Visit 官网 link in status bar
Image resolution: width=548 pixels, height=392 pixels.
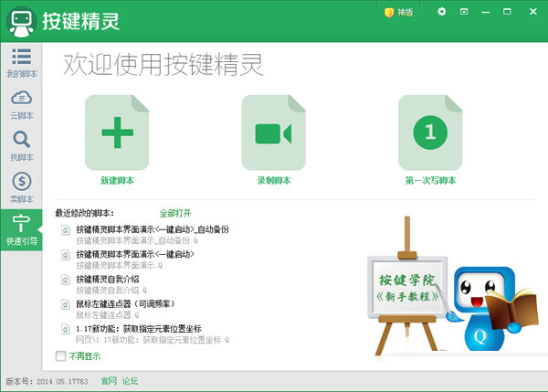109,381
